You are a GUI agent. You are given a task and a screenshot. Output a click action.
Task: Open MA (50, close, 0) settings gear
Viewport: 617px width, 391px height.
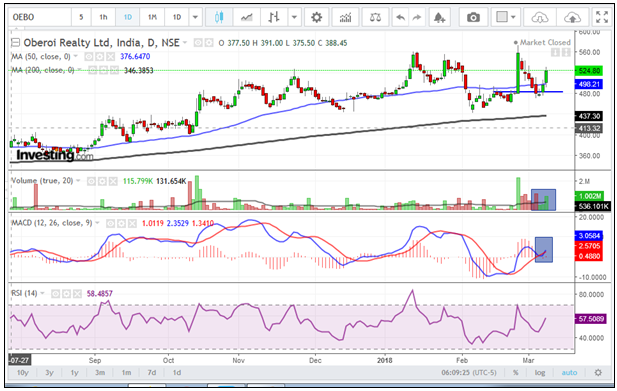pyautogui.click(x=100, y=57)
